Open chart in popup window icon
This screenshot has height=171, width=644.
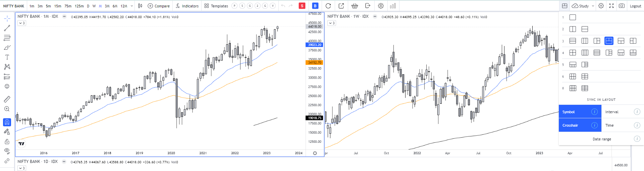[341, 6]
